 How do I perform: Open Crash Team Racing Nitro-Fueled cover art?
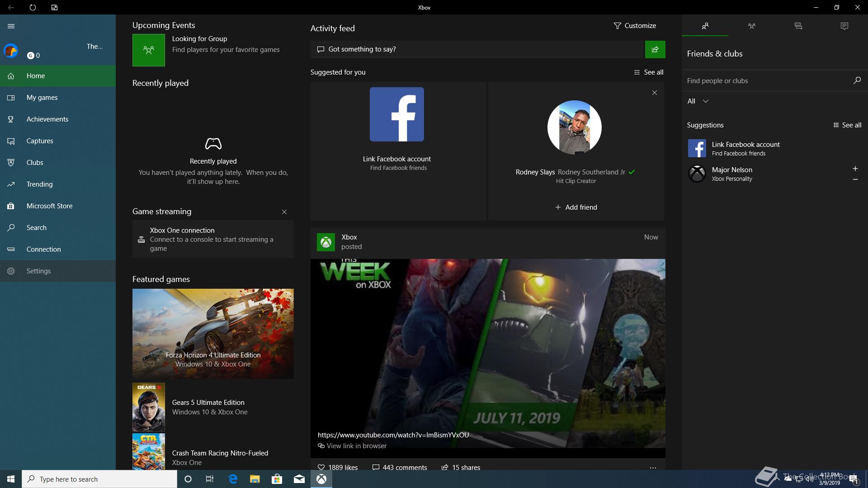149,452
